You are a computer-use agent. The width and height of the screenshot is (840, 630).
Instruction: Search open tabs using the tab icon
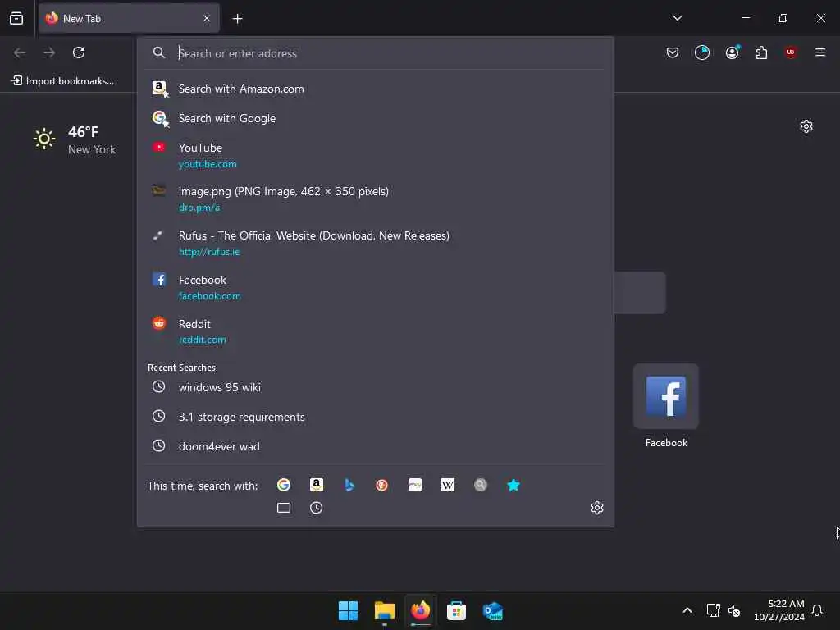tap(284, 508)
